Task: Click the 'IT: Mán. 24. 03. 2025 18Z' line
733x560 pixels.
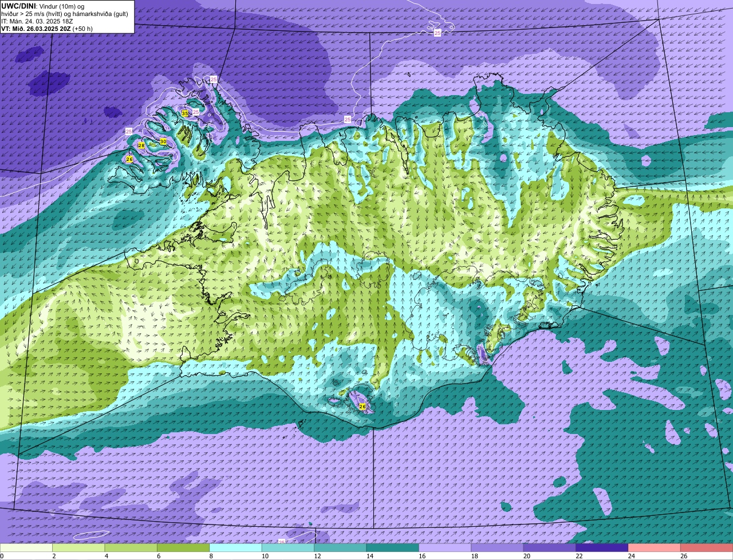Action: [x=37, y=21]
